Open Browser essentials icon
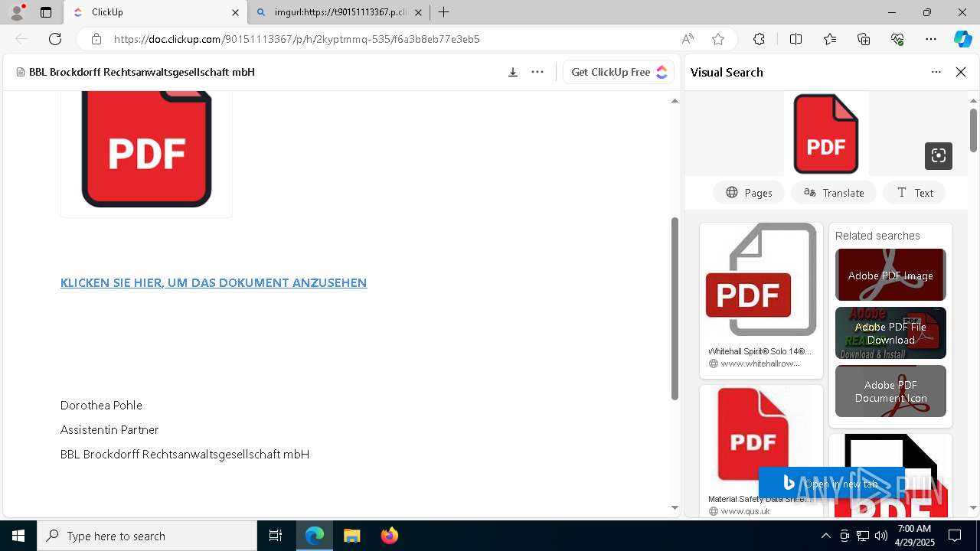 click(x=897, y=39)
